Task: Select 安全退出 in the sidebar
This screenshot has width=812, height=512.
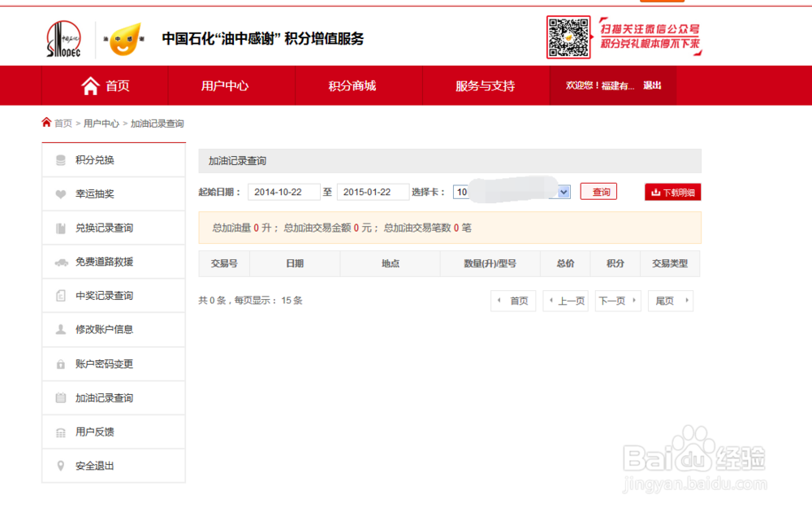Action: click(x=114, y=466)
